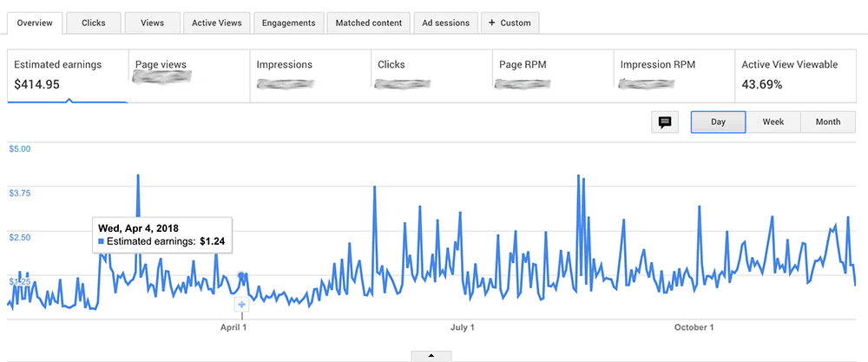The height and width of the screenshot is (362, 868).
Task: Expand the collapsed panel with up arrow
Action: coord(432,355)
